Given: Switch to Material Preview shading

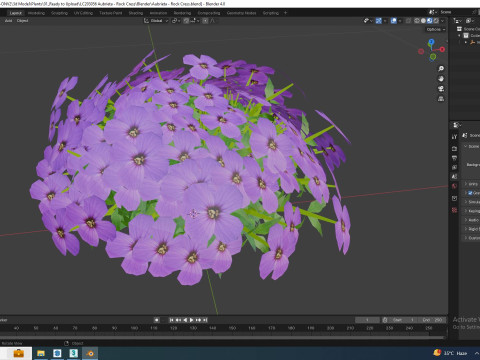Looking at the screenshot, I should [x=430, y=21].
